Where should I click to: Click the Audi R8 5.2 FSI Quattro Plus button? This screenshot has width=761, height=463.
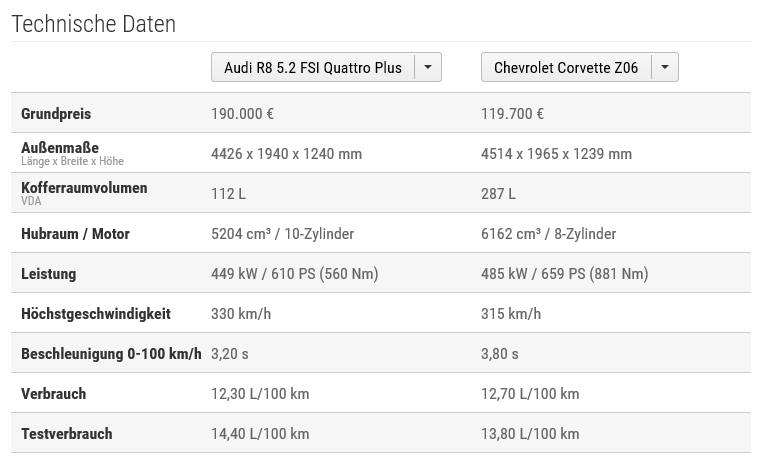click(x=313, y=67)
